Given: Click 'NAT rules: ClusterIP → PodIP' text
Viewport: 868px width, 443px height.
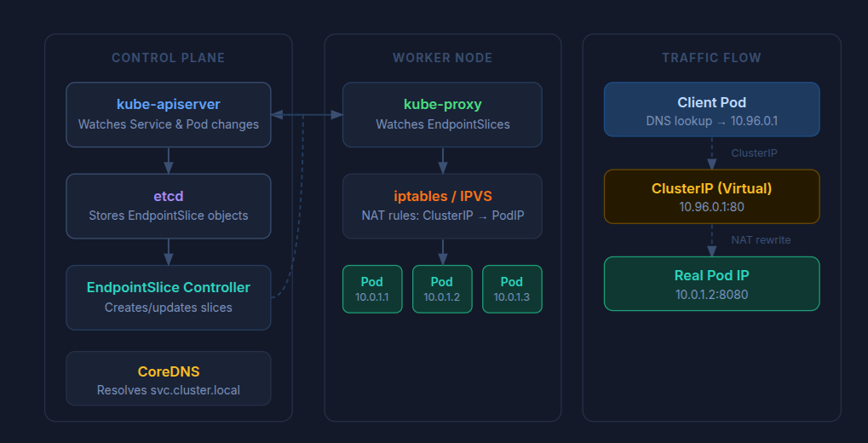Looking at the screenshot, I should [442, 216].
